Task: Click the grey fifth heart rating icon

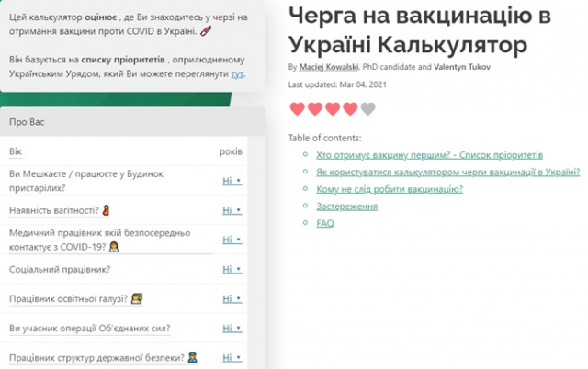Action: click(367, 109)
